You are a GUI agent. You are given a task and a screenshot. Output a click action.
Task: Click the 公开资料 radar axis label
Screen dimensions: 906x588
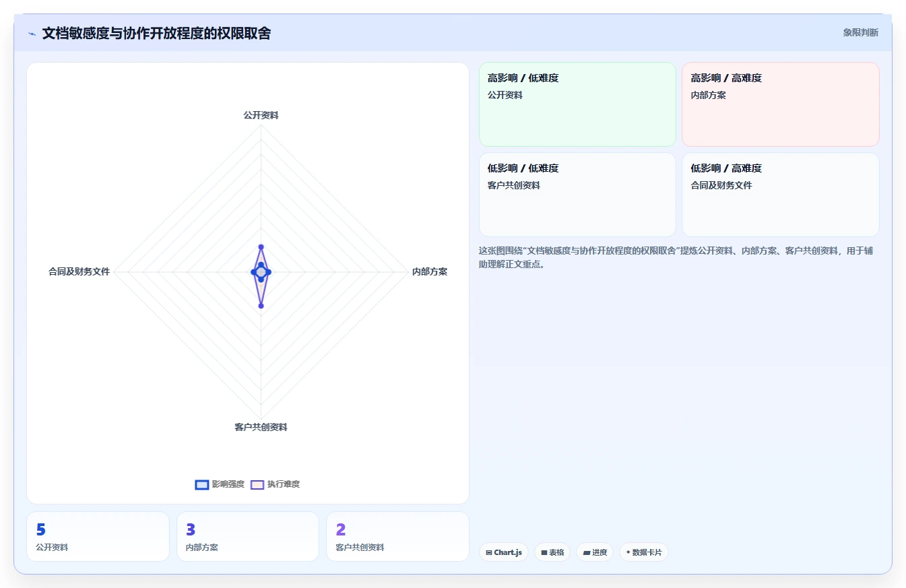[261, 115]
